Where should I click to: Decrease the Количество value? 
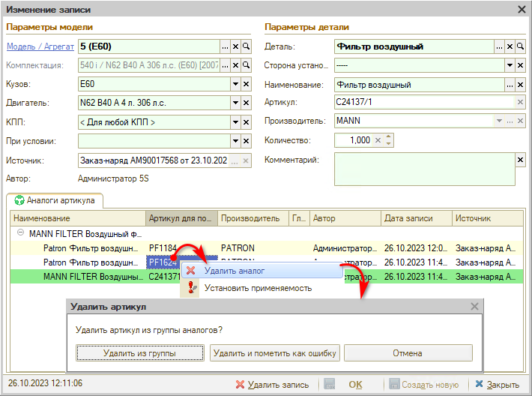click(x=388, y=144)
